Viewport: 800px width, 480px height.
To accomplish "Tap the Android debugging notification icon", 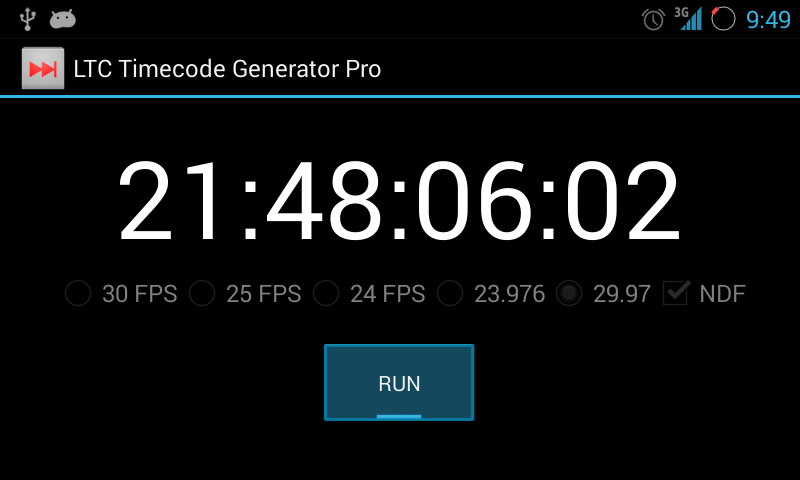I will [x=63, y=19].
